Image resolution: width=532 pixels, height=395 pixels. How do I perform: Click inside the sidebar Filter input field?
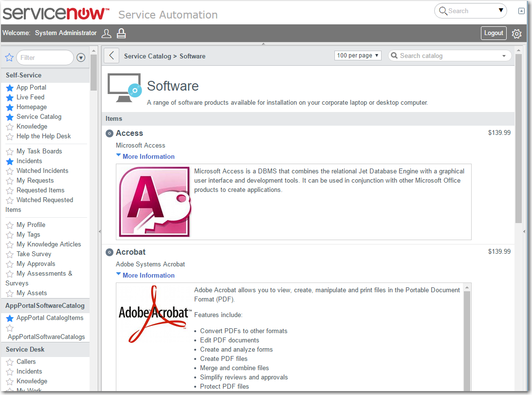[45, 57]
